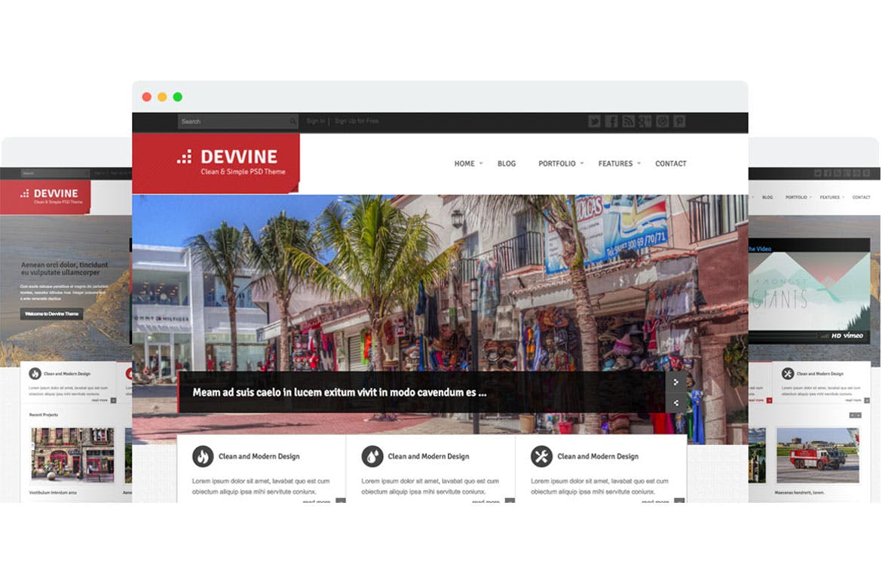Image resolution: width=882 pixels, height=588 pixels.
Task: Click the Welcome to Devvine Theme button in left window
Action: coord(52,314)
